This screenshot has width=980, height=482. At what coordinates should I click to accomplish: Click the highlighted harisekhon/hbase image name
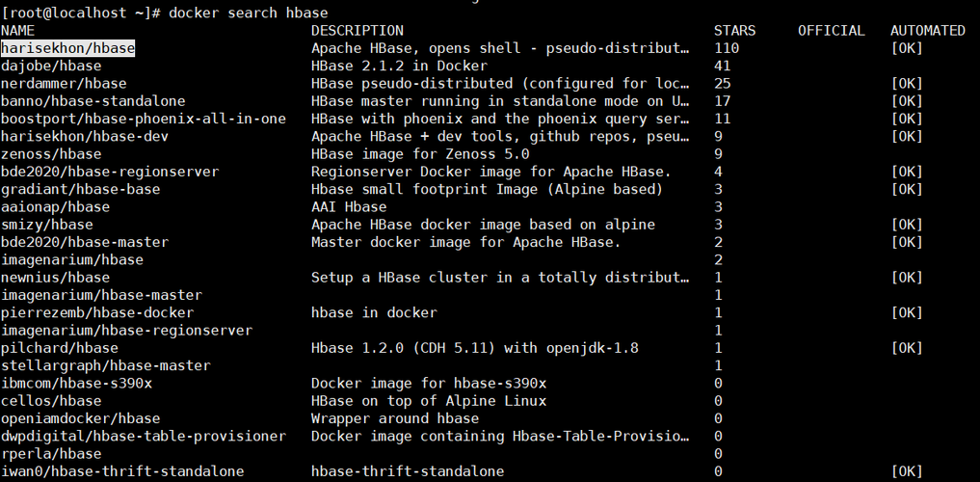[67, 48]
